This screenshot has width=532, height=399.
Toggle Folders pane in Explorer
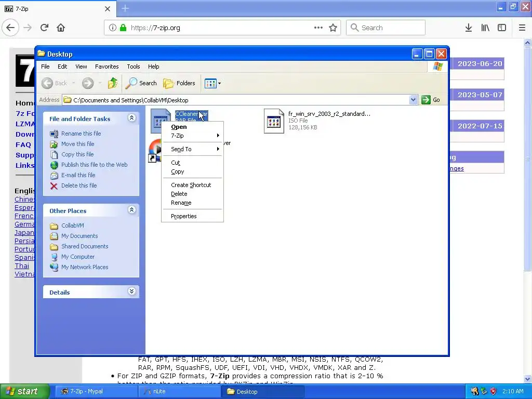click(179, 83)
